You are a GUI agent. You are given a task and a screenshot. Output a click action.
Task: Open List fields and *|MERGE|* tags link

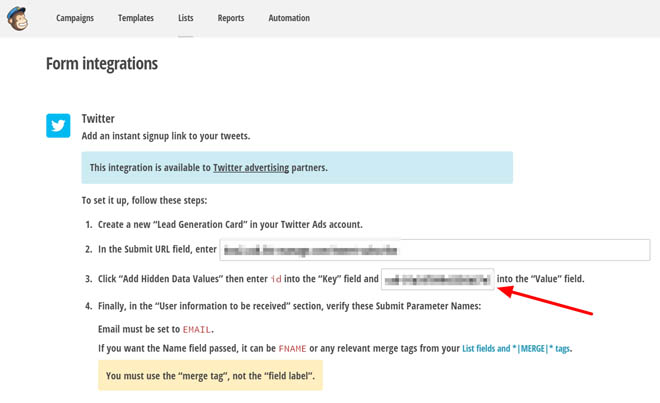click(516, 348)
